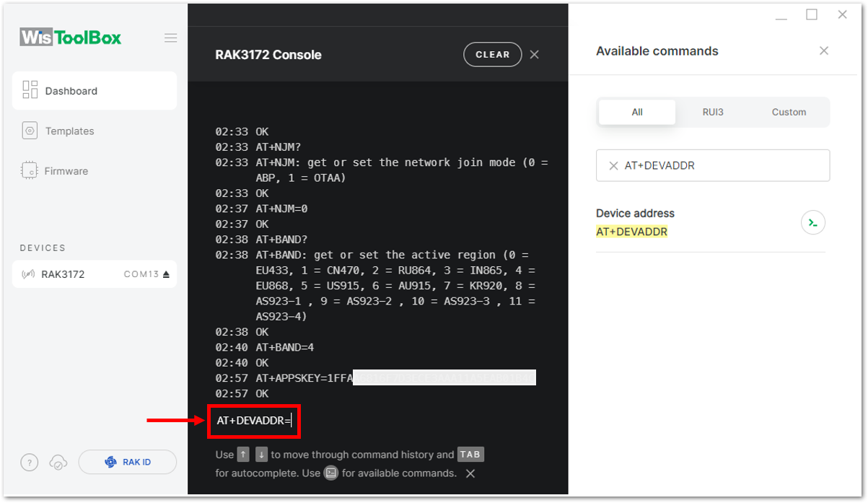The image size is (868, 503).
Task: Switch to the RUI3 commands tab
Action: 713,112
